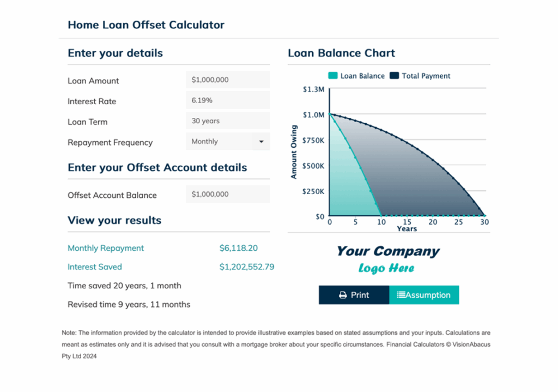The image size is (558, 392).
Task: Click the Loan Amount input field
Action: (x=228, y=80)
